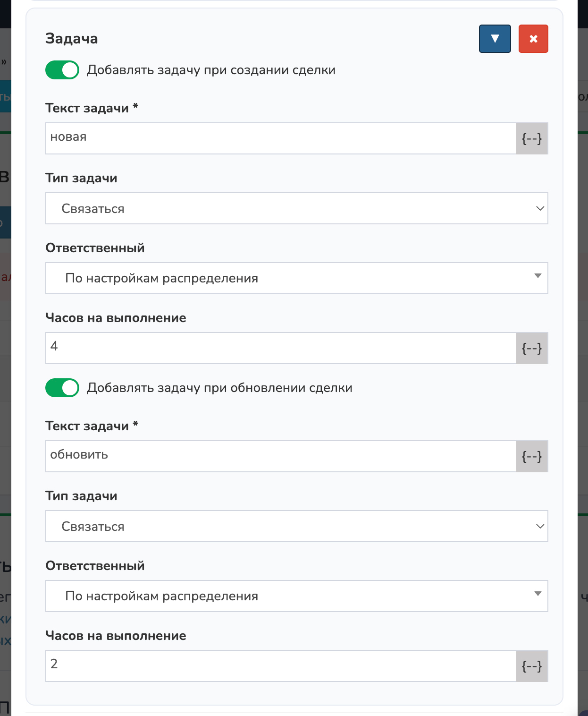Click the task text field containing 'новая'
This screenshot has height=716, width=588.
(x=281, y=139)
